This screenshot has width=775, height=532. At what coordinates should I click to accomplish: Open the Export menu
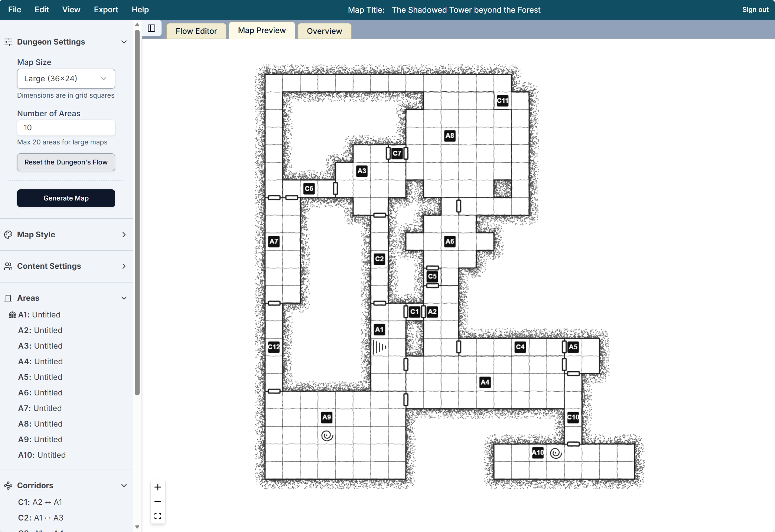(x=106, y=10)
